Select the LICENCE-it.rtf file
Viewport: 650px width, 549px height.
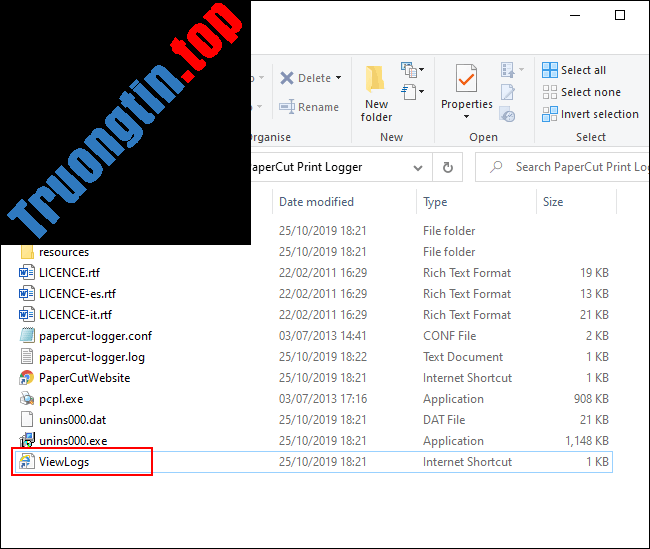pyautogui.click(x=75, y=315)
